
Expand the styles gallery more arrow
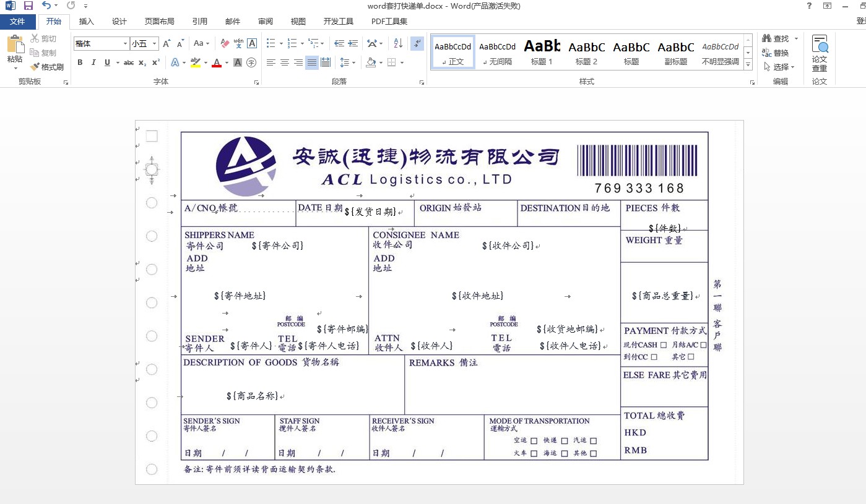[748, 64]
